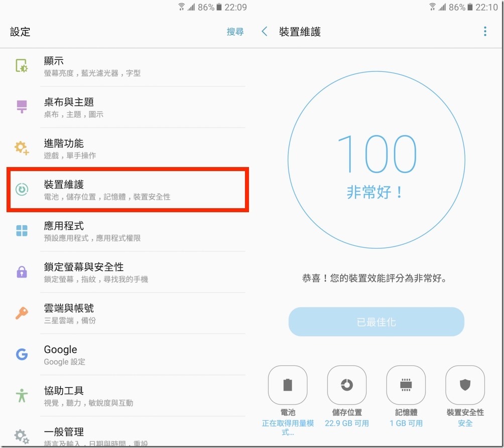504x448 pixels.
Task: Open the 顯示 display settings icon
Action: coord(22,66)
